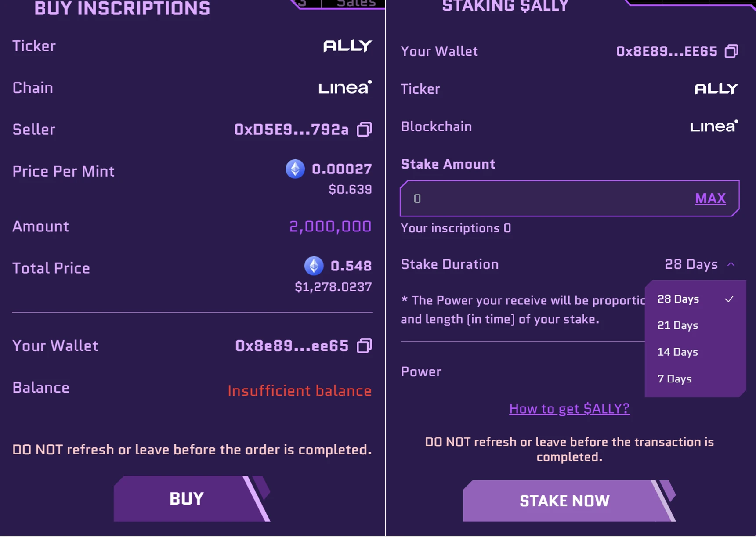Choose 21 Days stake duration

pyautogui.click(x=678, y=325)
